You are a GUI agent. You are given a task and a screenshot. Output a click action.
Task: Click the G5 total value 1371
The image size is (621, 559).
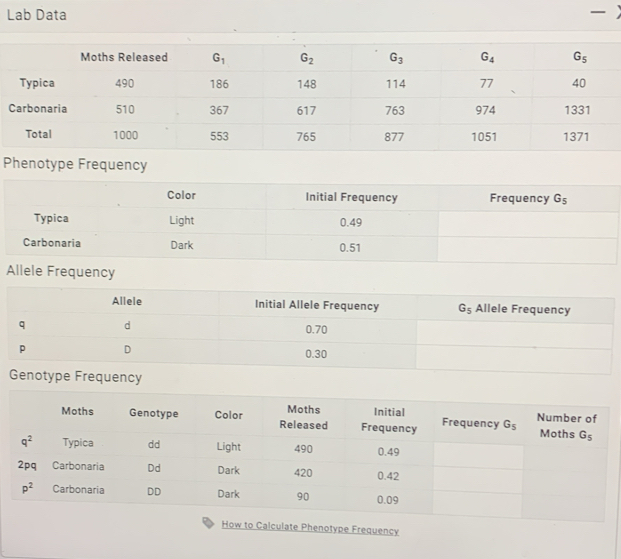(x=576, y=137)
